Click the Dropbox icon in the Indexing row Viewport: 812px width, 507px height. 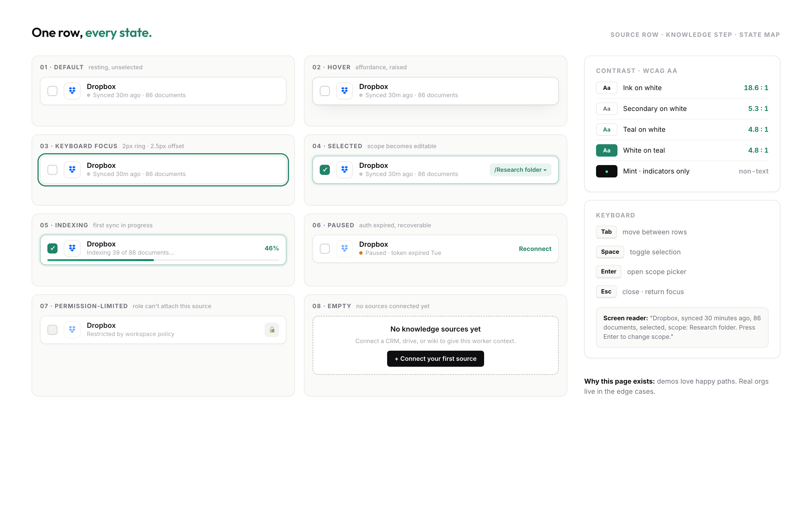72,248
